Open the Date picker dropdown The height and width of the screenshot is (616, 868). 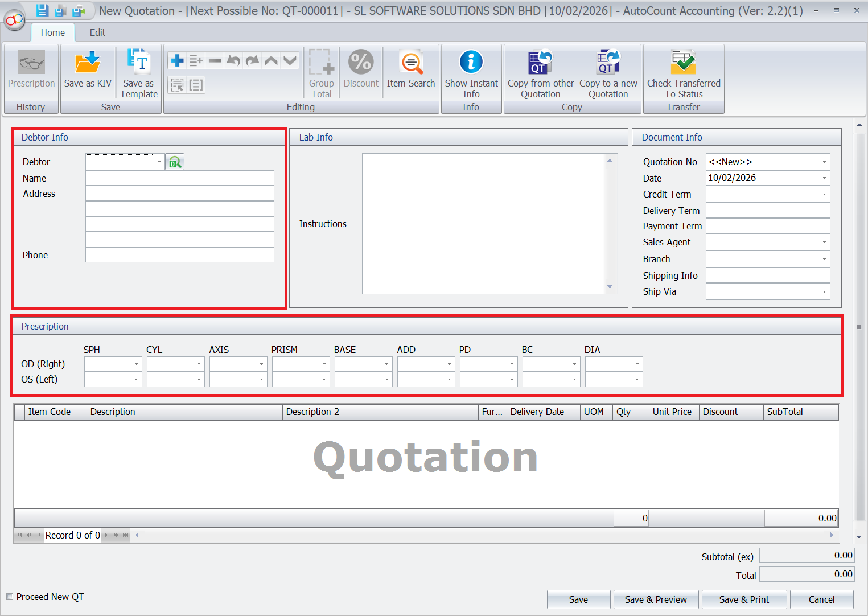[x=824, y=178]
